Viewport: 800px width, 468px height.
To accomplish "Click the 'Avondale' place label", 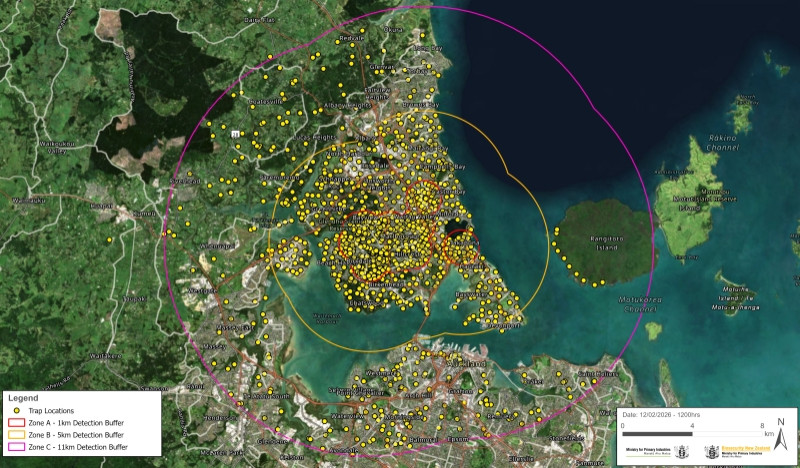I will pyautogui.click(x=343, y=450).
